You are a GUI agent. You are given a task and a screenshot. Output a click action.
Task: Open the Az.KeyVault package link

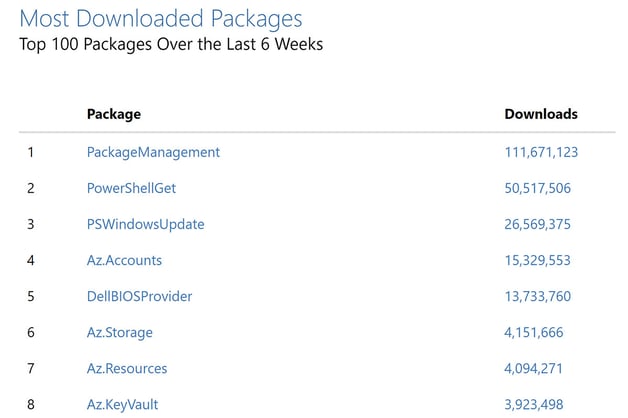click(122, 405)
